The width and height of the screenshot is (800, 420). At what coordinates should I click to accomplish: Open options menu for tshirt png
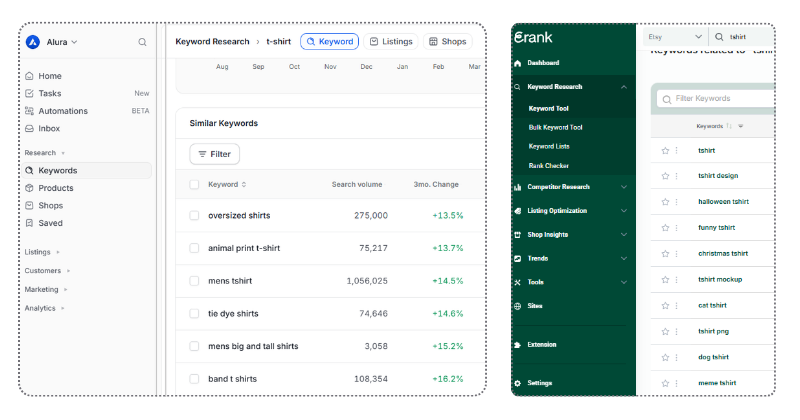(677, 332)
